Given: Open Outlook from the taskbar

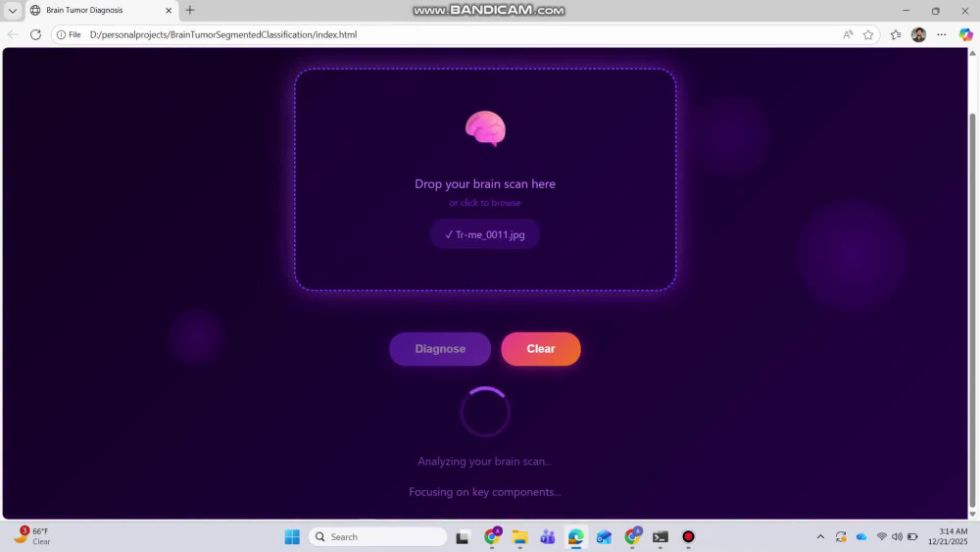Looking at the screenshot, I should 604,536.
